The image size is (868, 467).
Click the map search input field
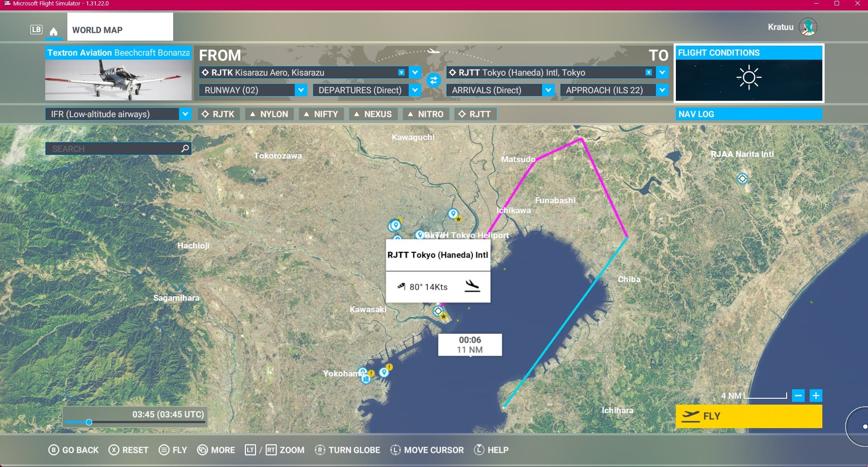[113, 149]
